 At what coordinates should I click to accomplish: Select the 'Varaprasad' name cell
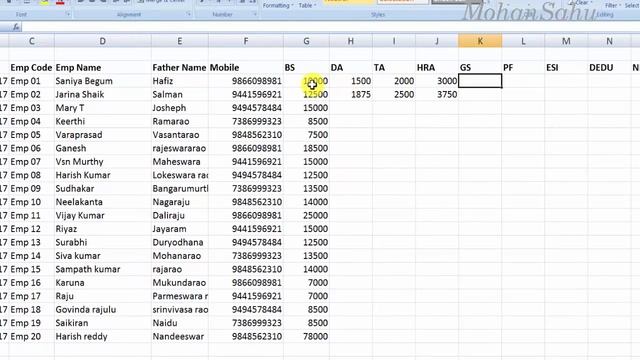[x=102, y=135]
